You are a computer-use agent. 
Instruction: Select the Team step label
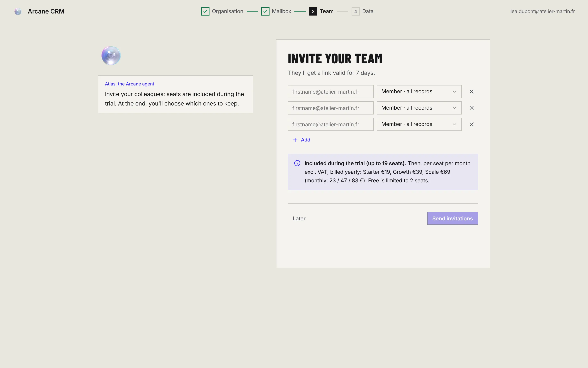tap(326, 11)
